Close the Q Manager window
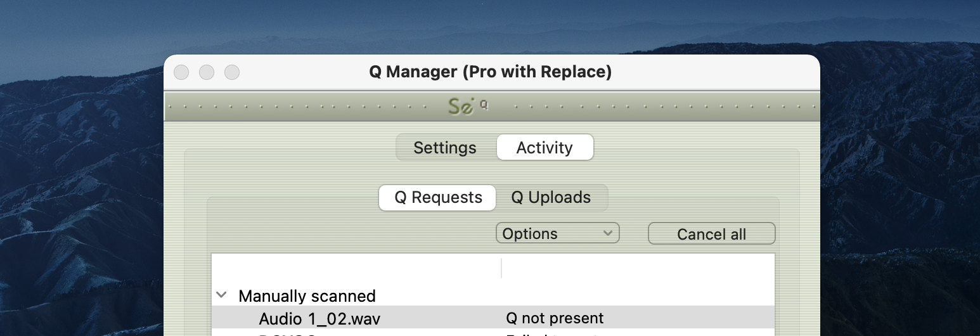 181,72
